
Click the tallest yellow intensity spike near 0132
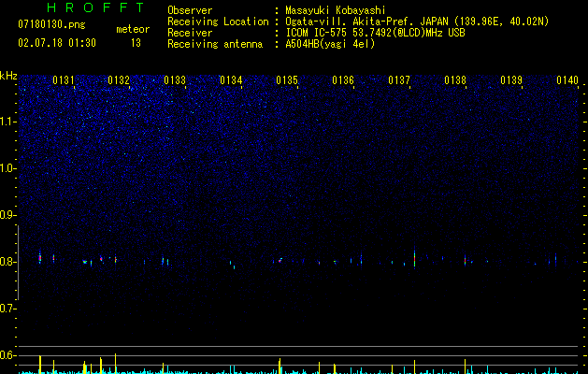tap(115, 364)
